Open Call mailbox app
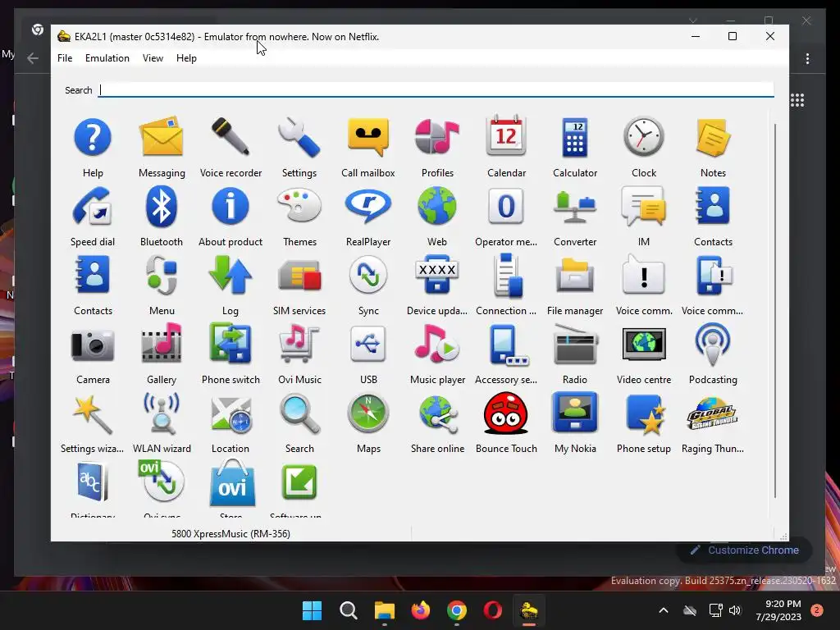 [368, 138]
